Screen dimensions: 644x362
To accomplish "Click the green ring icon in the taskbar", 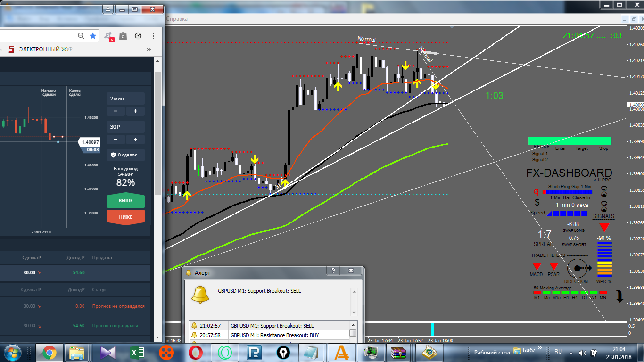I will [x=225, y=353].
